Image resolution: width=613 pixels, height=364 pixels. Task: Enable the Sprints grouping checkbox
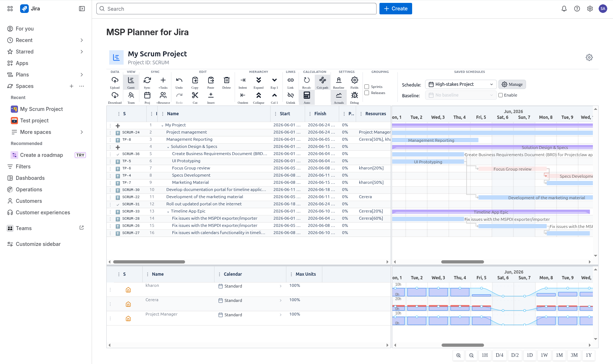pyautogui.click(x=367, y=87)
